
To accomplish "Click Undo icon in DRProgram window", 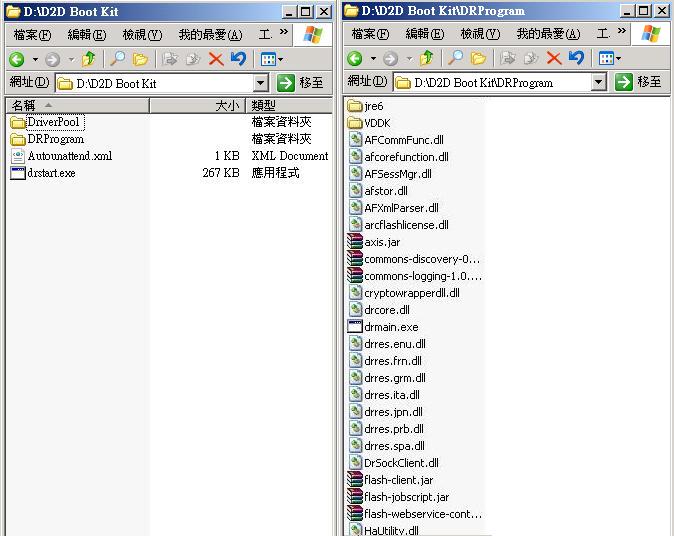I will [576, 58].
